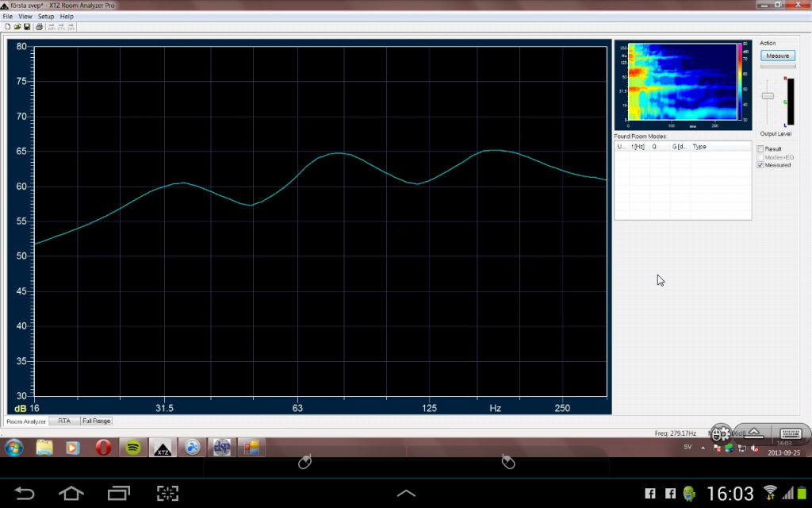Open the Setup menu

click(x=46, y=16)
